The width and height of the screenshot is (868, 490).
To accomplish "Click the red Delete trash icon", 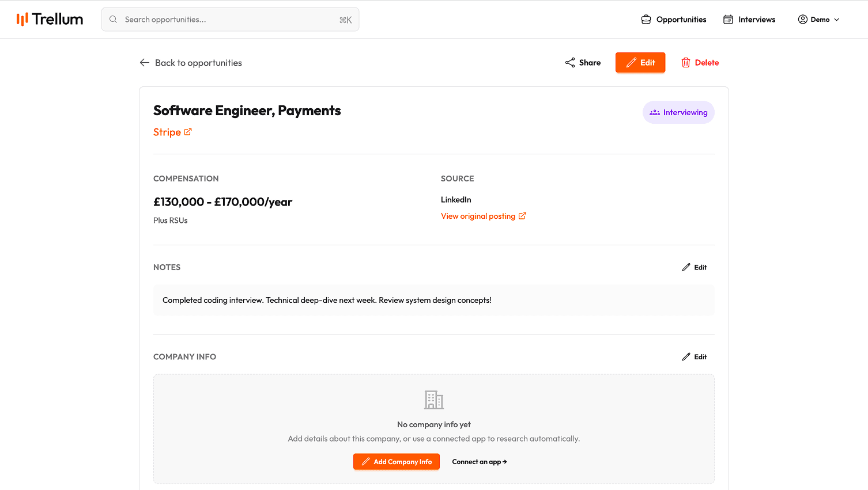I will click(686, 63).
